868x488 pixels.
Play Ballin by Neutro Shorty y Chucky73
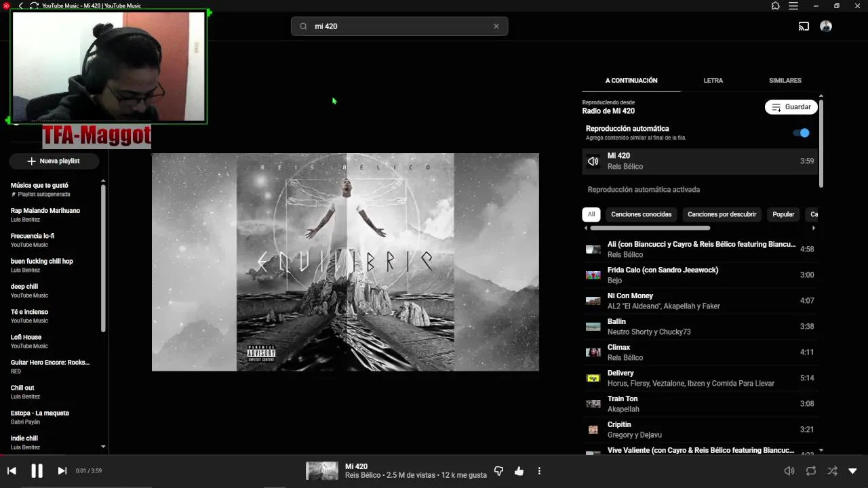tap(700, 327)
